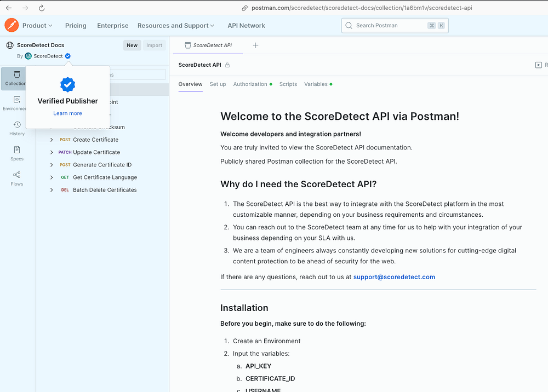Open the support@scoredetect.com email link
The height and width of the screenshot is (392, 548).
(394, 277)
